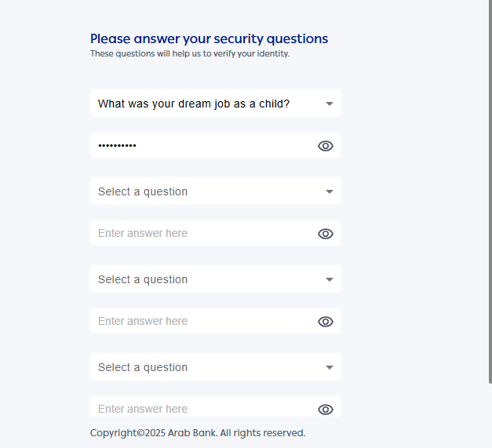Open the fourth 'Select a question' dropdown
492x448 pixels.
tap(204, 367)
